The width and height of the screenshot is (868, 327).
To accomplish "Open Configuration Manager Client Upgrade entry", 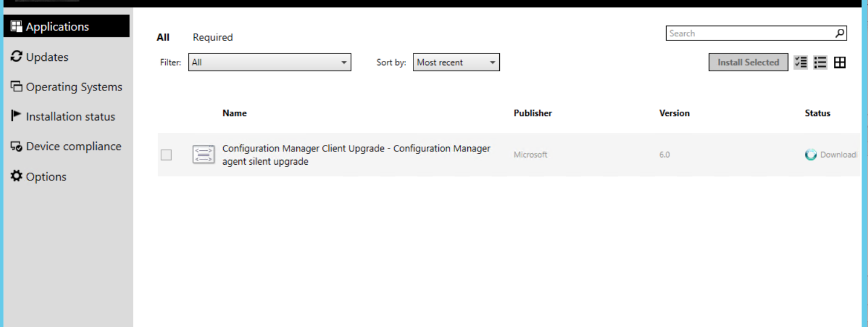I will (356, 155).
